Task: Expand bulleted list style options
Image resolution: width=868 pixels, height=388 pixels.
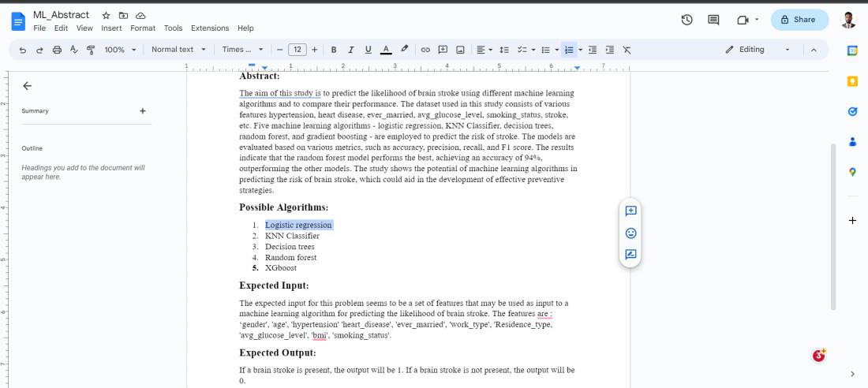Action: 556,50
